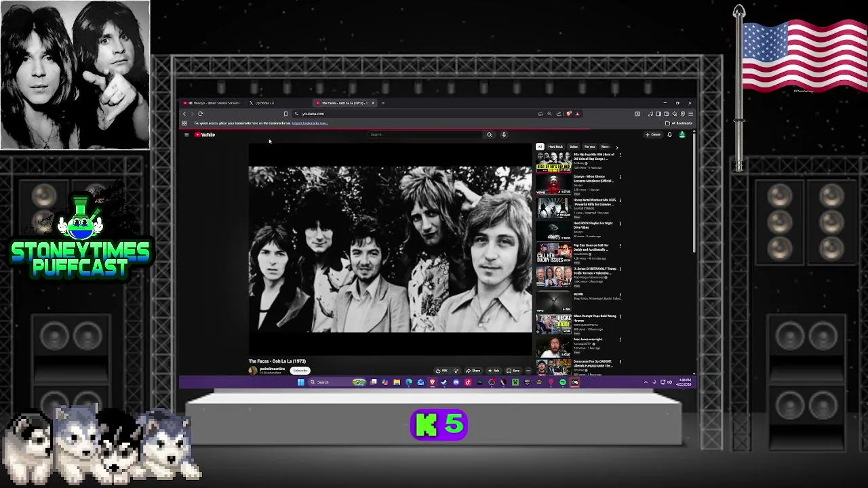Screen dimensions: 868x488
Task: Open the Brave Shields lion icon
Action: (569, 114)
